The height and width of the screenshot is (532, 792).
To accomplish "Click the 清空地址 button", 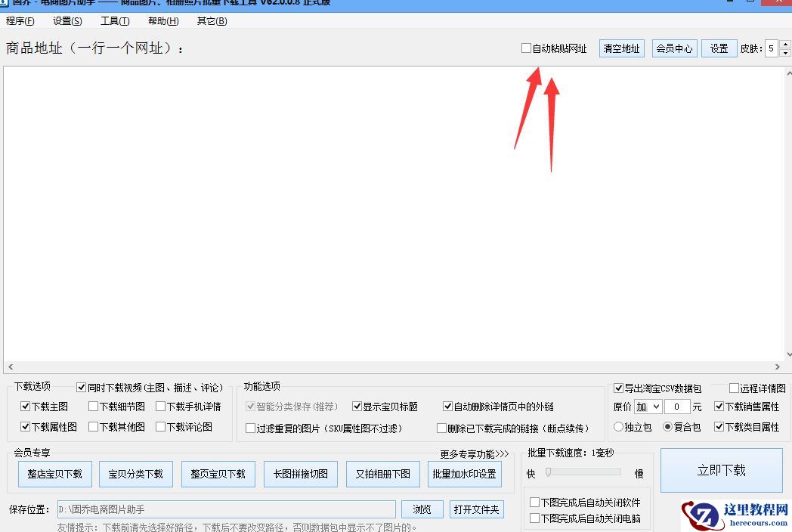I will (621, 48).
